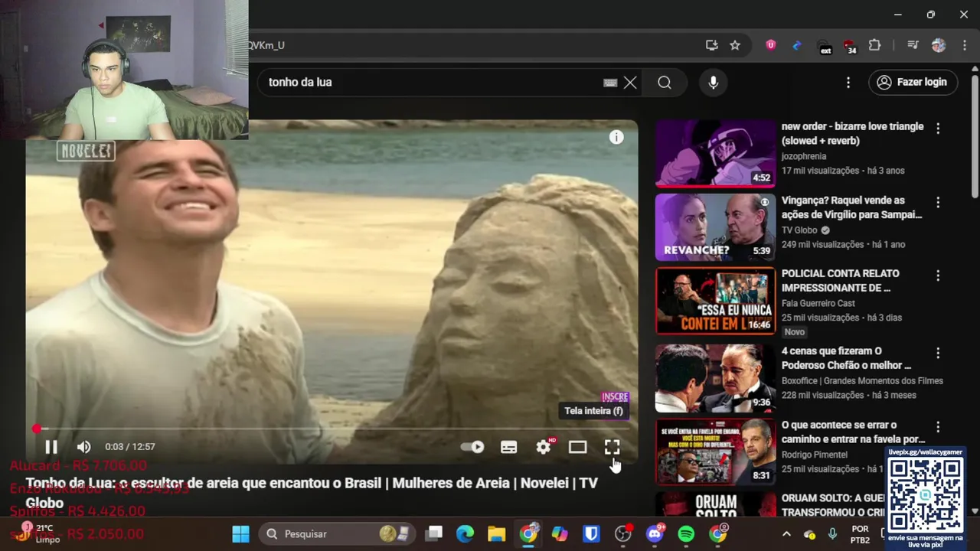Open the blue arrow extension icon

796,45
